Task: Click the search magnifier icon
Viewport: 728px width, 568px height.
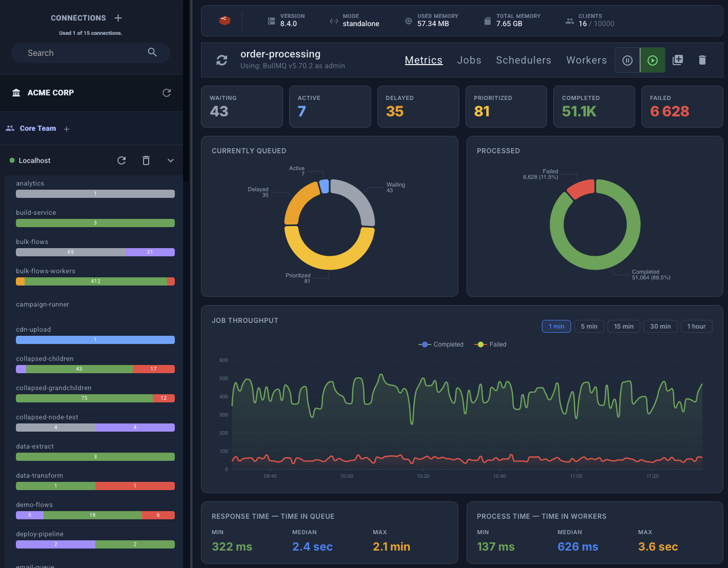Action: pos(152,52)
